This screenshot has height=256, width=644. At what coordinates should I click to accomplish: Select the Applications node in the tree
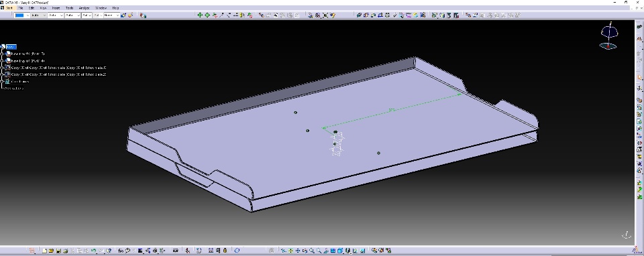click(13, 88)
